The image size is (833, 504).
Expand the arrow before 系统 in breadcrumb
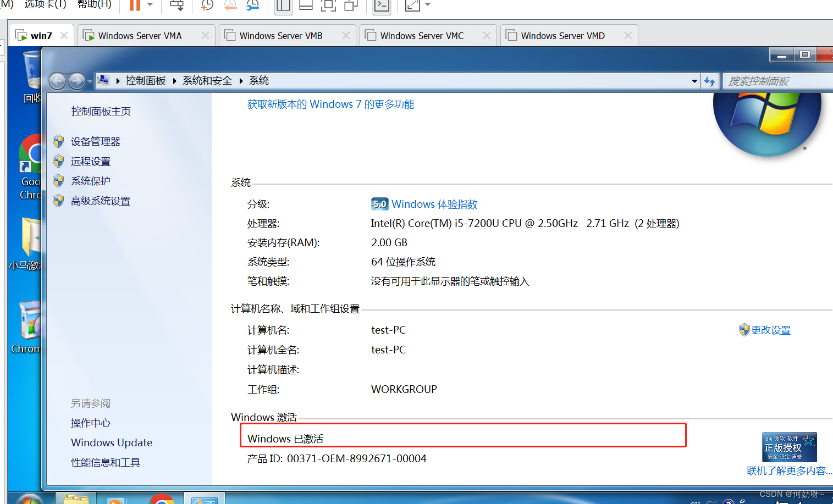241,81
